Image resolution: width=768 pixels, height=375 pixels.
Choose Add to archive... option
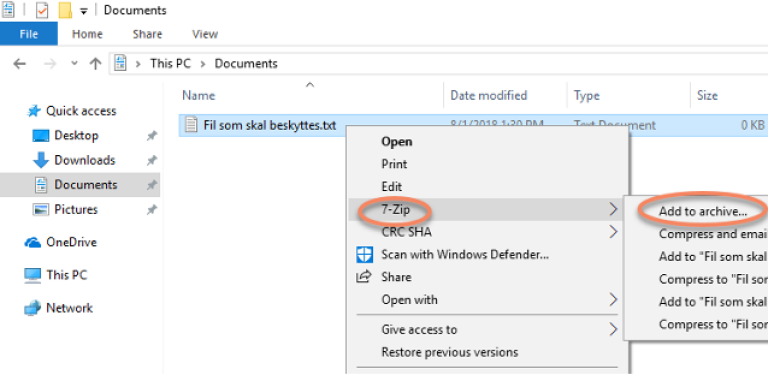(x=702, y=211)
